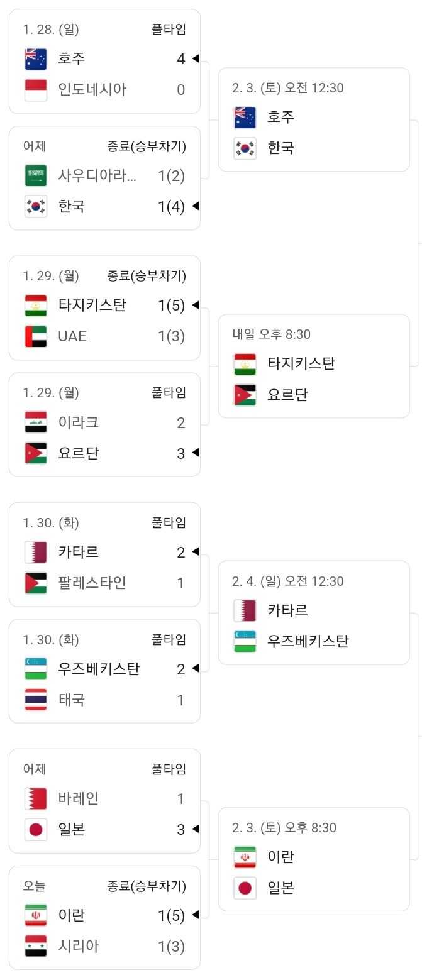
Task: Click the UAE flag icon
Action: 36,336
